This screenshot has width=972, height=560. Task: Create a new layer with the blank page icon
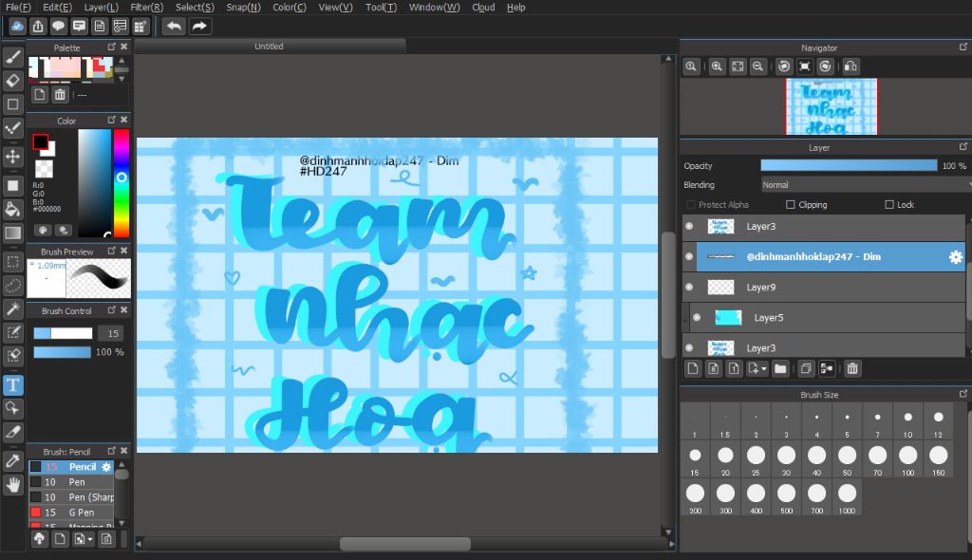[x=693, y=368]
